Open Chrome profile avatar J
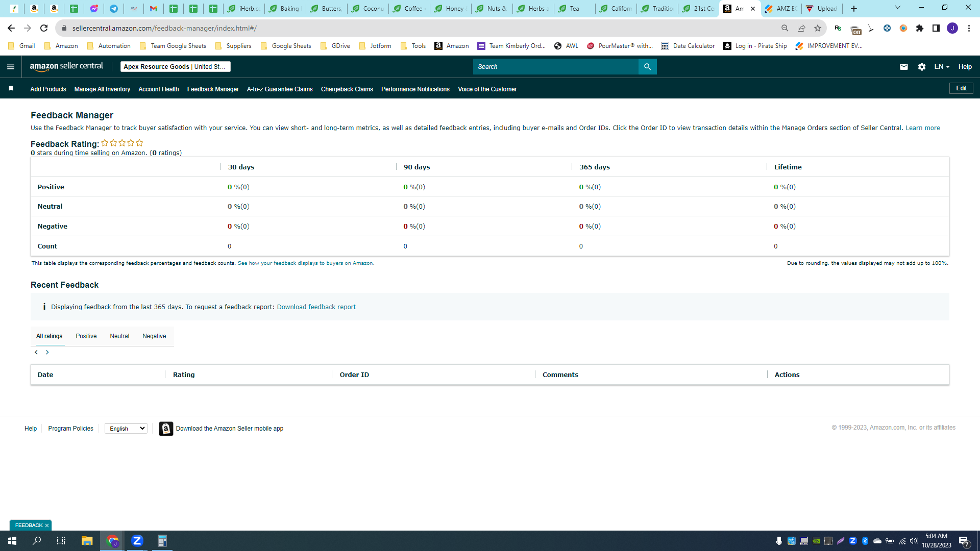The height and width of the screenshot is (551, 980). [952, 28]
